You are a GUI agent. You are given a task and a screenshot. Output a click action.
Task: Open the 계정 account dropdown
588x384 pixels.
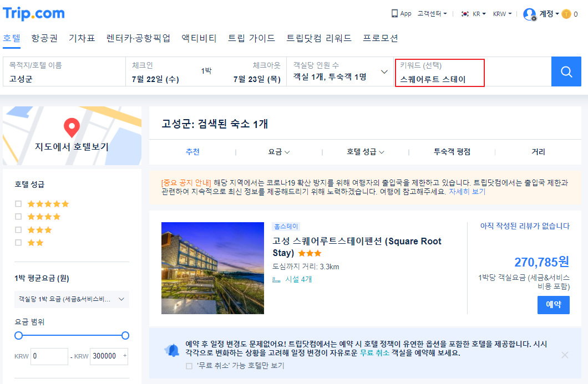click(549, 14)
